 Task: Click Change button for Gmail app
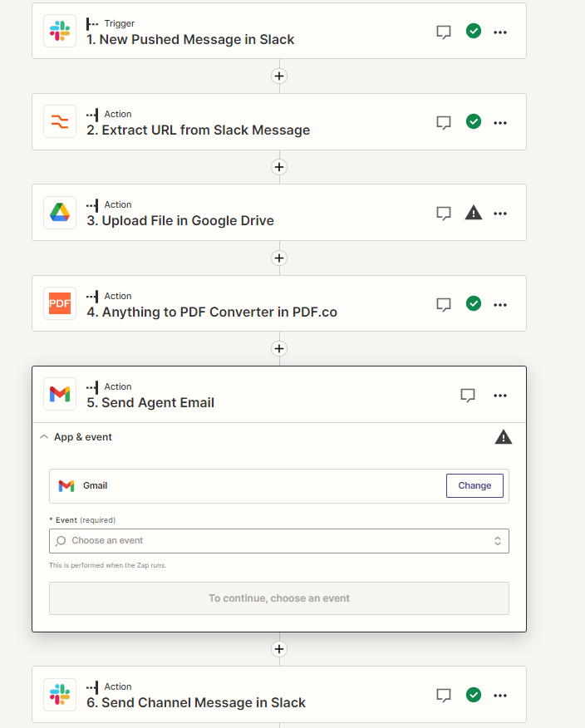[474, 485]
